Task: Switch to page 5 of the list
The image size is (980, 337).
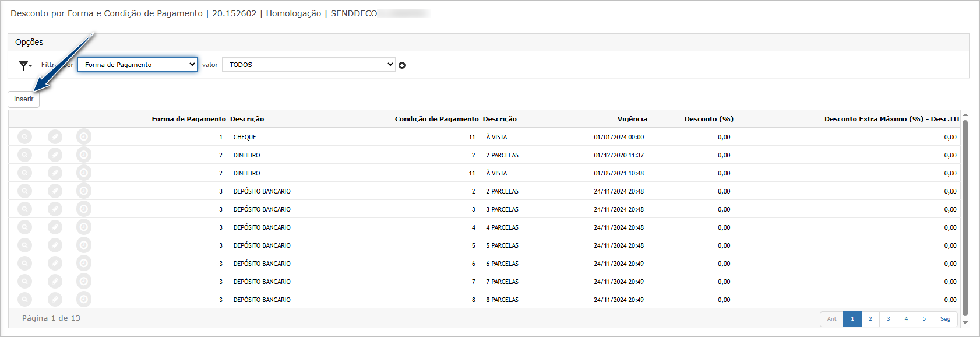Action: tap(924, 319)
